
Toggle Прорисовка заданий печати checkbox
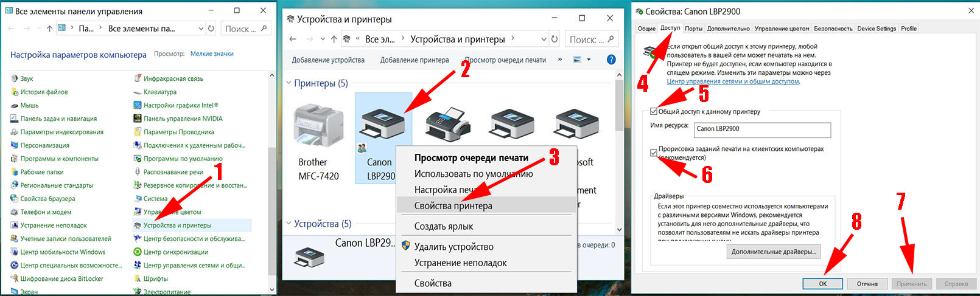[654, 153]
